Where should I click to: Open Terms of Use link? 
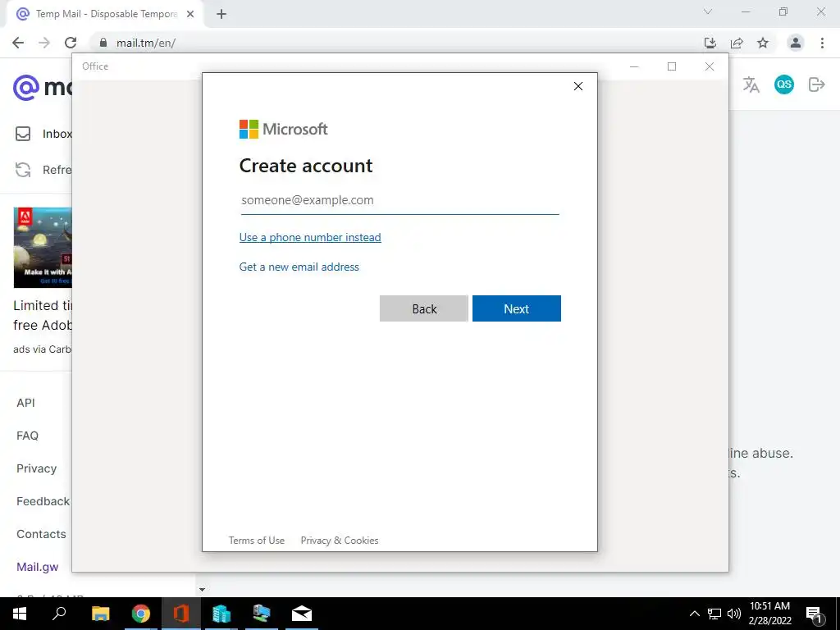257,541
